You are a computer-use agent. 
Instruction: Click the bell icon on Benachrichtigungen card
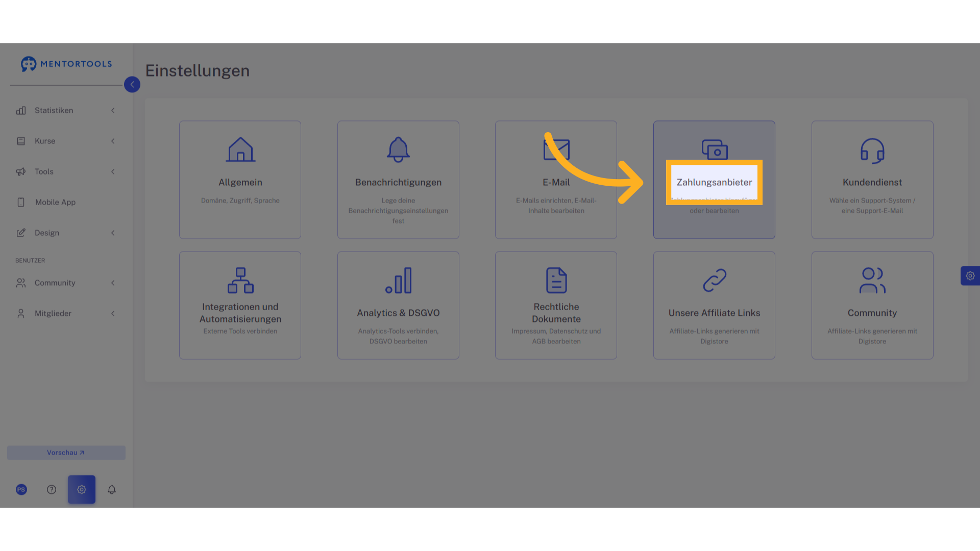(399, 150)
